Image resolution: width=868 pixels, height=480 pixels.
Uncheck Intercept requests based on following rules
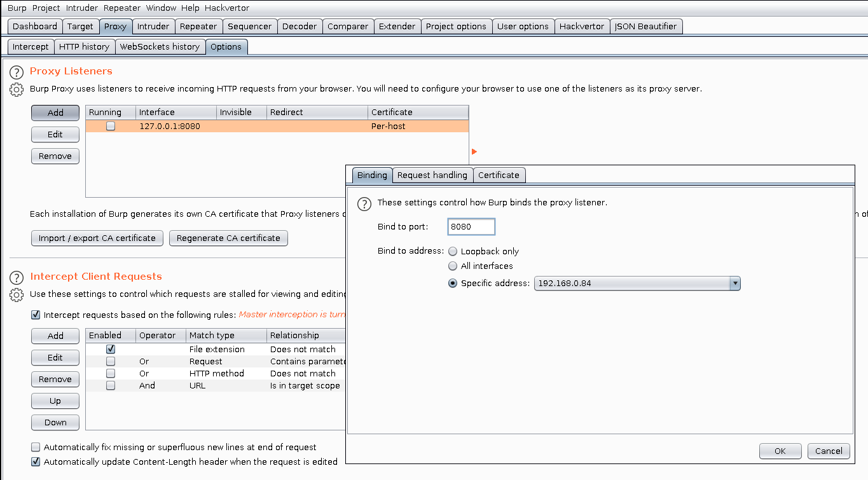pos(36,315)
